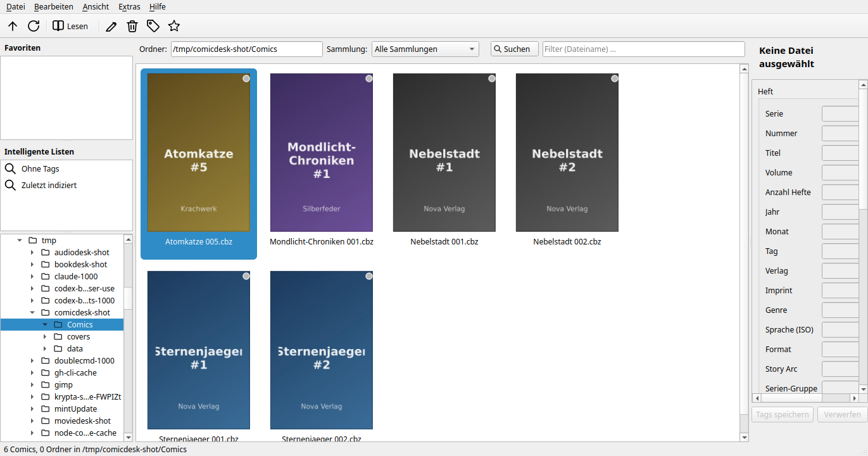Open the Ansicht menu

coord(96,6)
